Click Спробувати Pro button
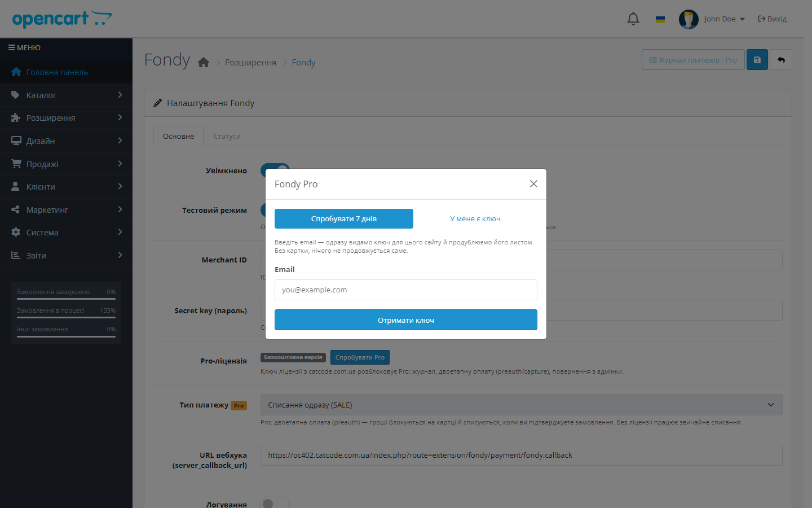The image size is (812, 508). [x=360, y=357]
